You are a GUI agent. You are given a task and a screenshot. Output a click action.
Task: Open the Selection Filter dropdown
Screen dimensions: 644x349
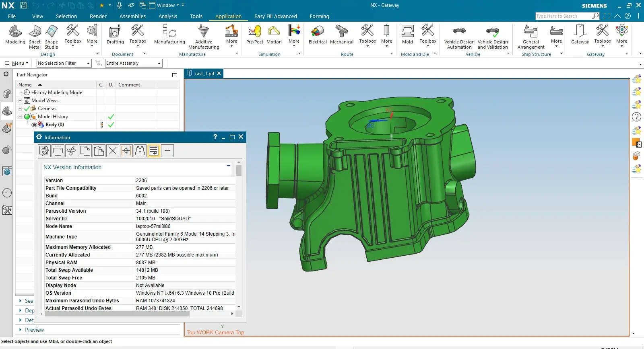coord(64,63)
